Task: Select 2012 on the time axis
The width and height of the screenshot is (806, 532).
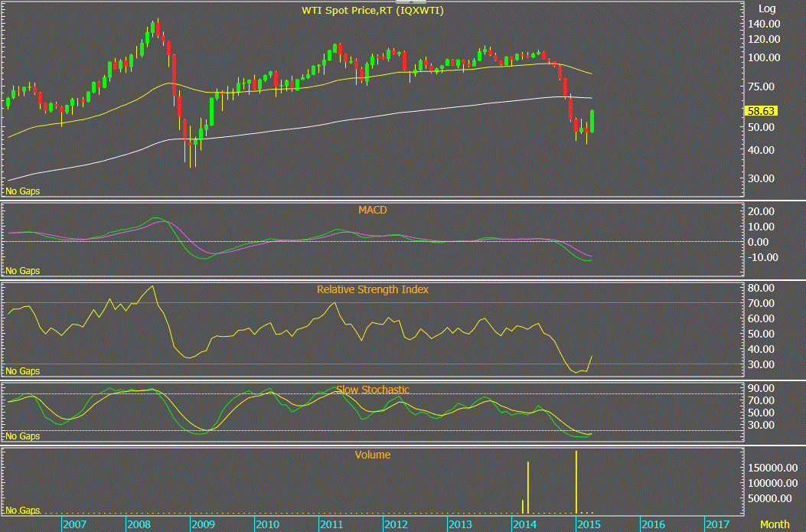Action: click(x=396, y=524)
